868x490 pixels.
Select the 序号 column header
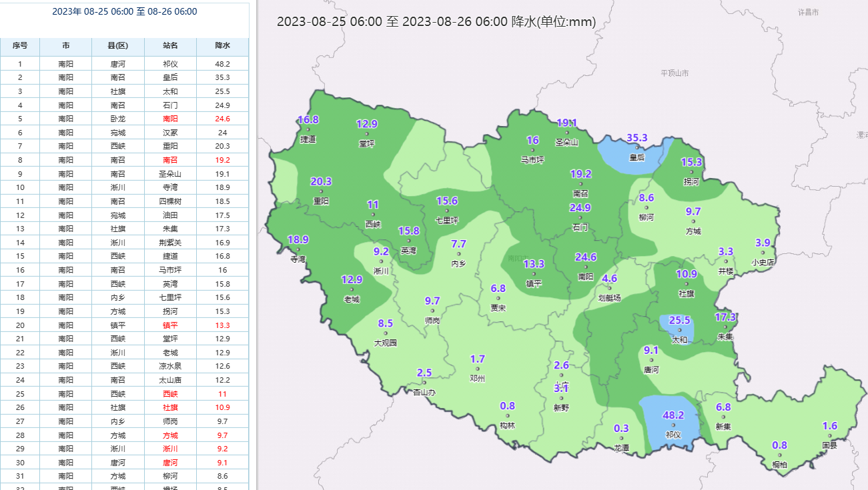point(20,46)
